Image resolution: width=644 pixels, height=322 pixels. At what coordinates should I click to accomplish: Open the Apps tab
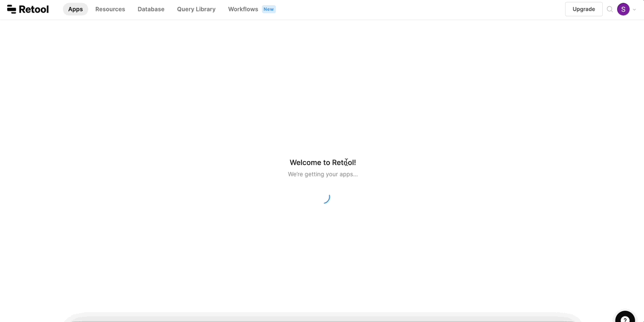click(75, 9)
